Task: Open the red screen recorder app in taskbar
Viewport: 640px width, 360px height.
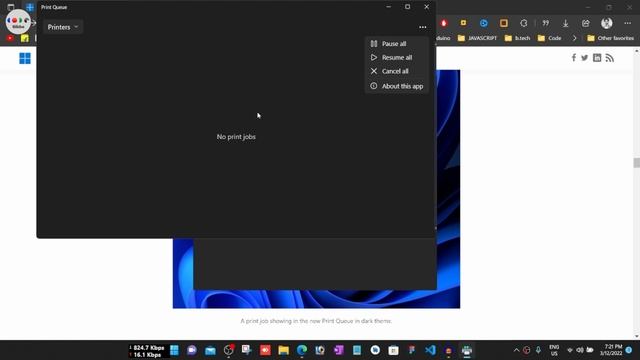Action: pos(265,350)
